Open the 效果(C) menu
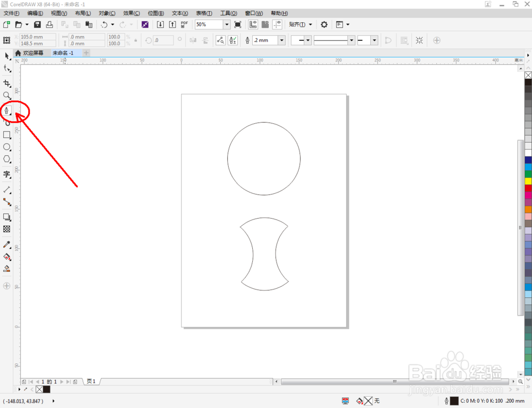The image size is (532, 408). pyautogui.click(x=131, y=13)
